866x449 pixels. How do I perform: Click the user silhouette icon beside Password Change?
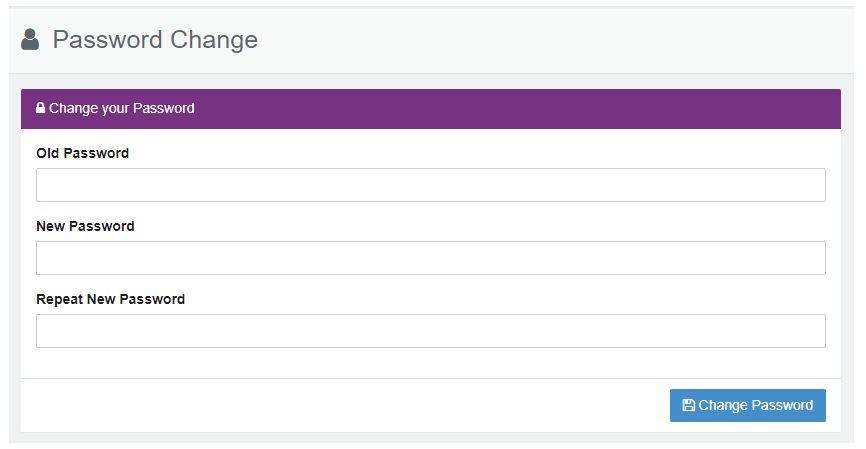(30, 40)
